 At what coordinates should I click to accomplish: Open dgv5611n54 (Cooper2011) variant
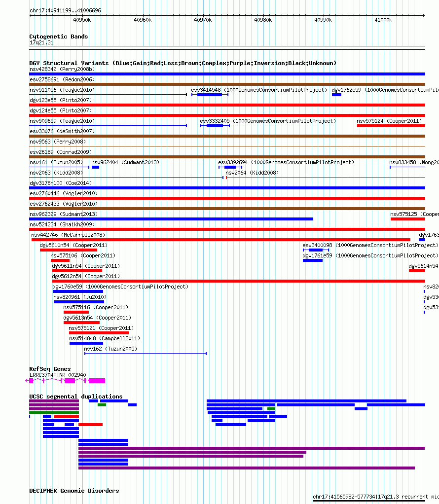86,266
